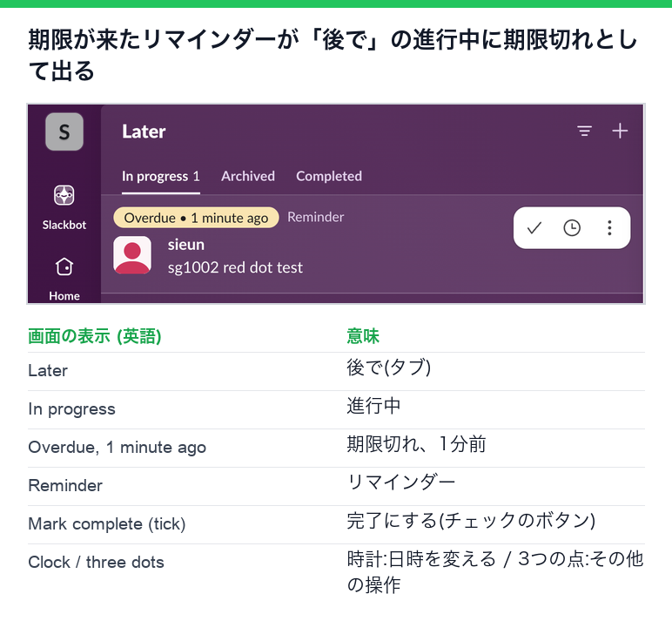The image size is (672, 641).
Task: Go to Home in the sidebar
Action: [64, 279]
